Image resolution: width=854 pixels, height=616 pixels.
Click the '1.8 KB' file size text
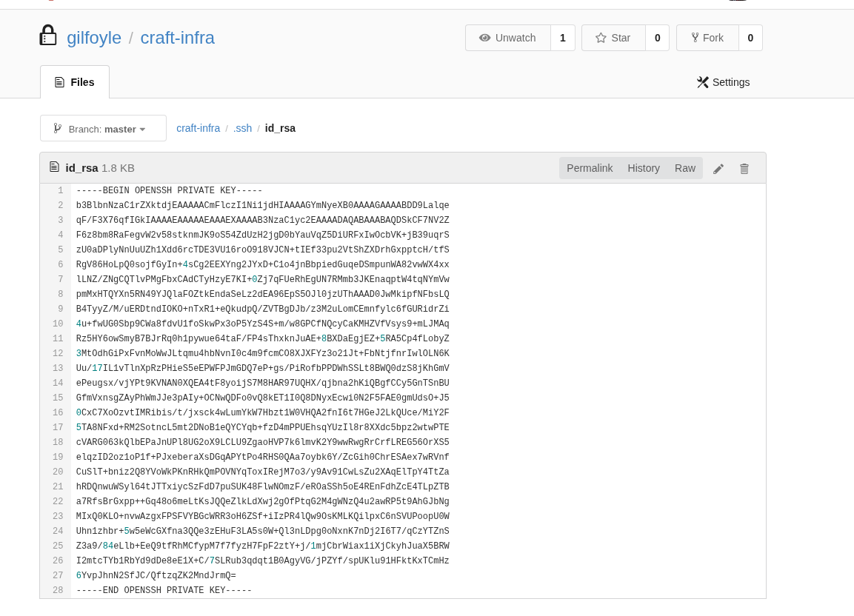coord(118,168)
